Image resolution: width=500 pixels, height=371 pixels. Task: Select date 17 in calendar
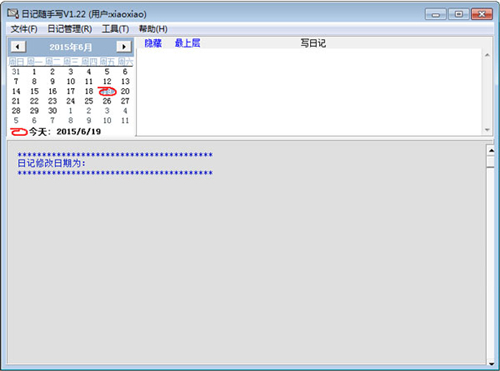coord(71,91)
